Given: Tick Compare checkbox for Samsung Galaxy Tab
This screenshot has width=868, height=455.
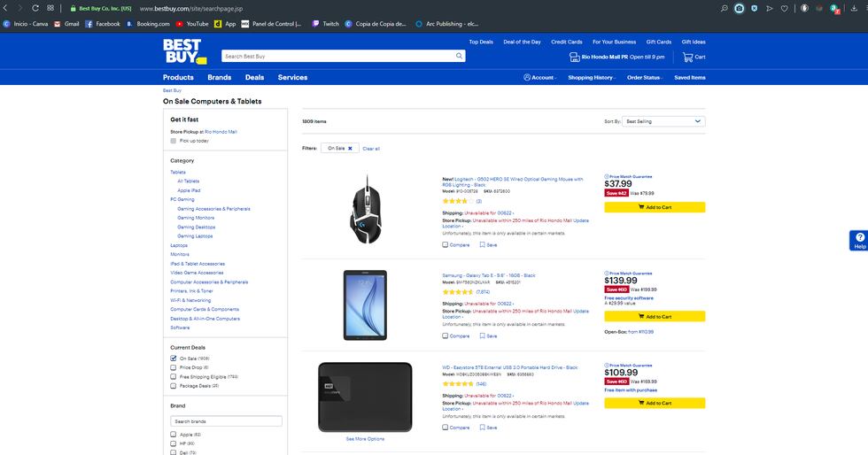Looking at the screenshot, I should coord(446,336).
